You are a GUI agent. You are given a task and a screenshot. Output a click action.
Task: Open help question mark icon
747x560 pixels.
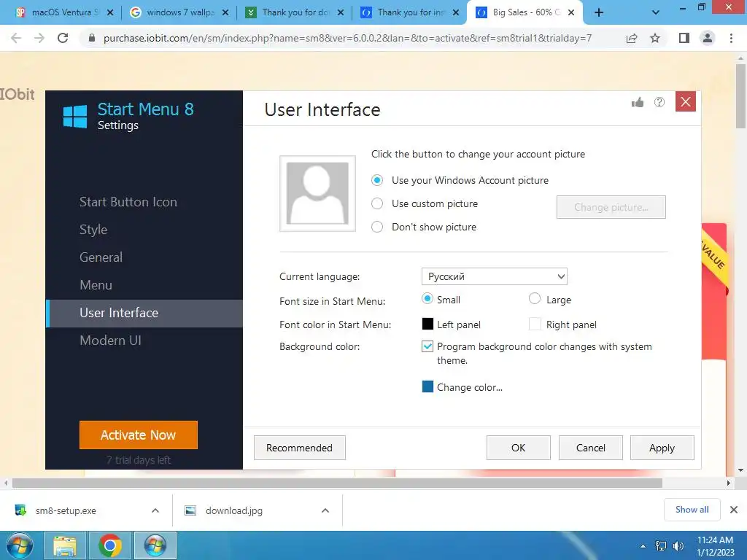coord(659,102)
